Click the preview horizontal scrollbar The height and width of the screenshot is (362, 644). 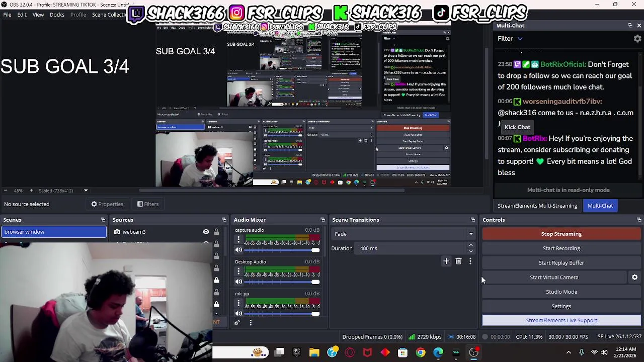click(272, 191)
